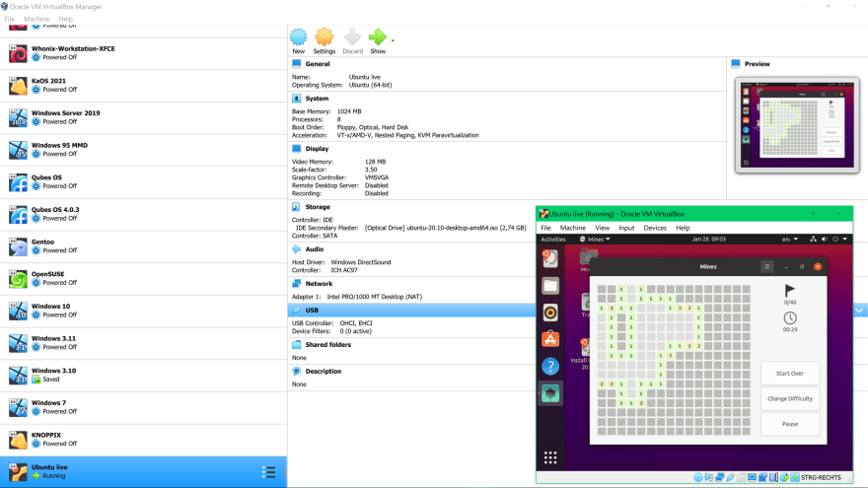Click the Install Ubuntu icon in the dock

(550, 258)
